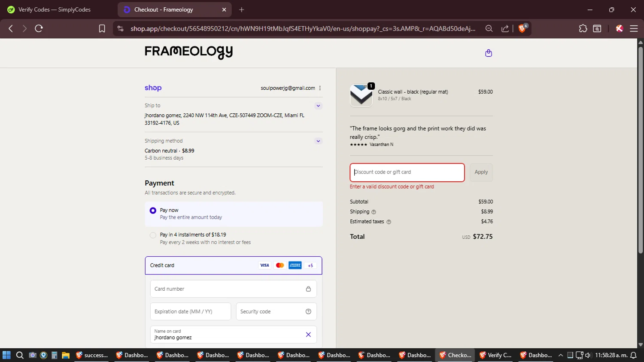Open the zoom magnifier icon in address bar

pyautogui.click(x=489, y=28)
